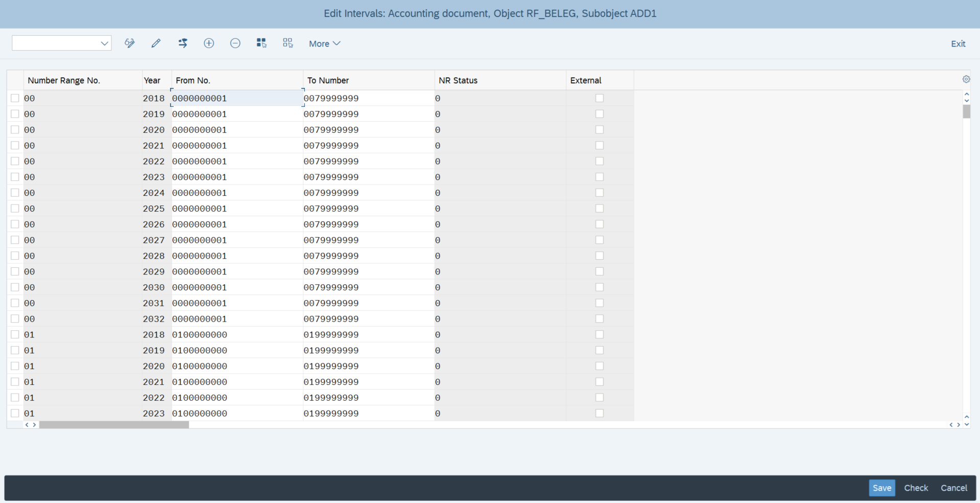
Task: Click From No. field for 01 year 2019
Action: (237, 350)
